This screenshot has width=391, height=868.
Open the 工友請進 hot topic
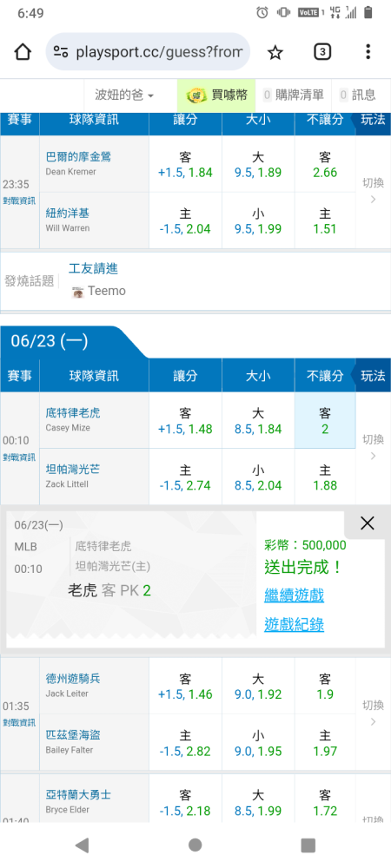(94, 269)
